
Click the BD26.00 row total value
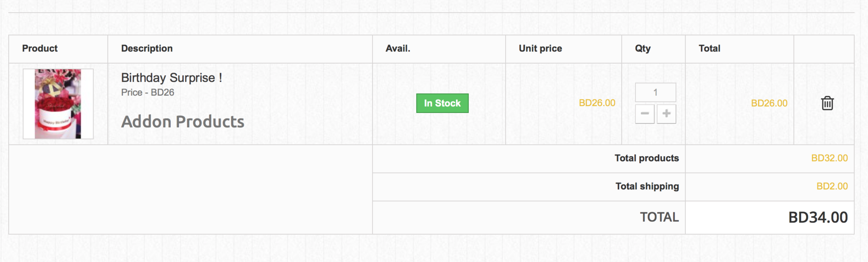tap(769, 103)
